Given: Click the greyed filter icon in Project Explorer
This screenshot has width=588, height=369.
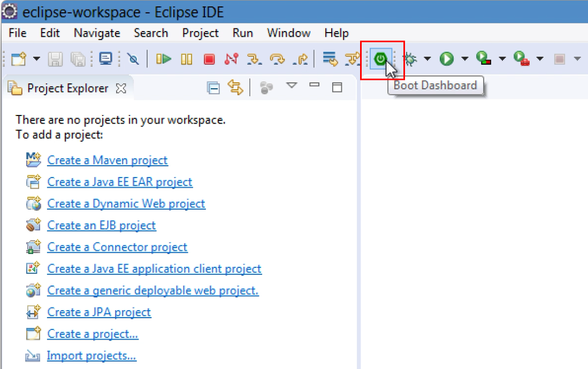Looking at the screenshot, I should (x=266, y=88).
